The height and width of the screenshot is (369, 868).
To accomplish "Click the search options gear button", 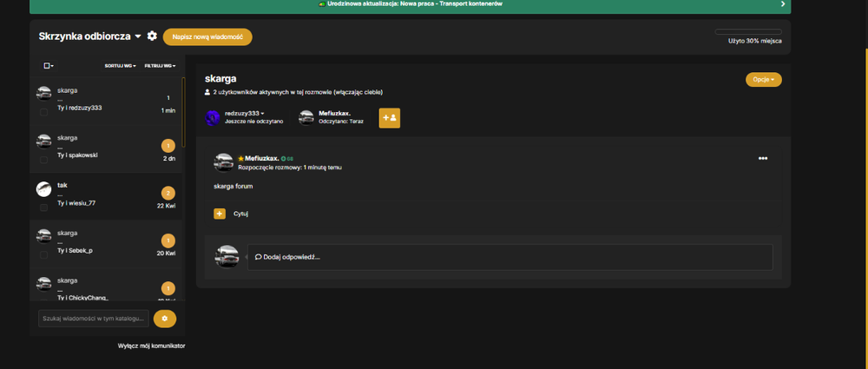I will (x=165, y=319).
